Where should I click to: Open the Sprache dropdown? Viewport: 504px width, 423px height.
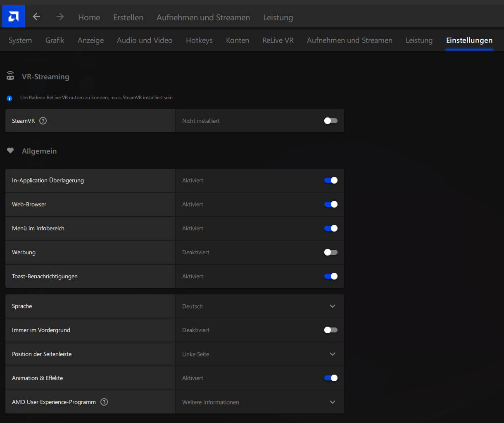click(x=333, y=306)
